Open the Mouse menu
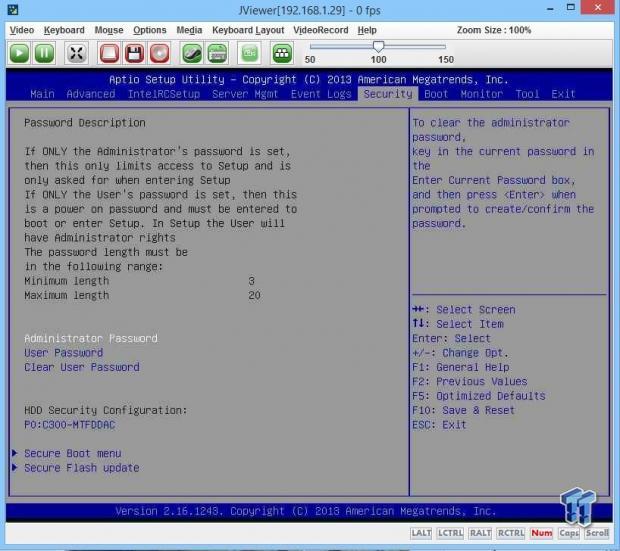Screen dimensions: 620x551 click(109, 30)
